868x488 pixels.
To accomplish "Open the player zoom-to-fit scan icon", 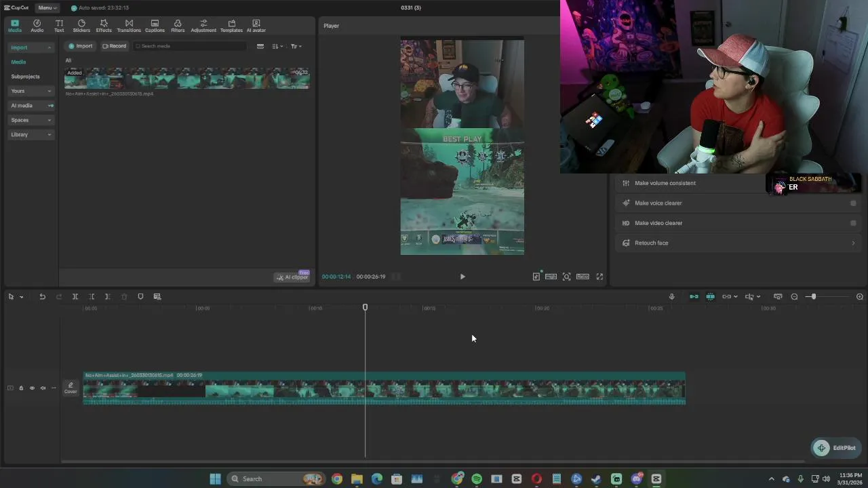I will (566, 277).
